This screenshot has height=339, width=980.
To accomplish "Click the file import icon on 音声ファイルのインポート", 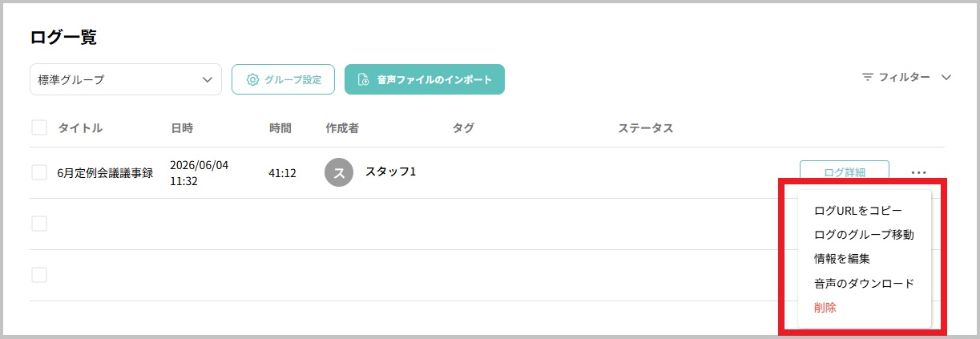I will pos(364,79).
